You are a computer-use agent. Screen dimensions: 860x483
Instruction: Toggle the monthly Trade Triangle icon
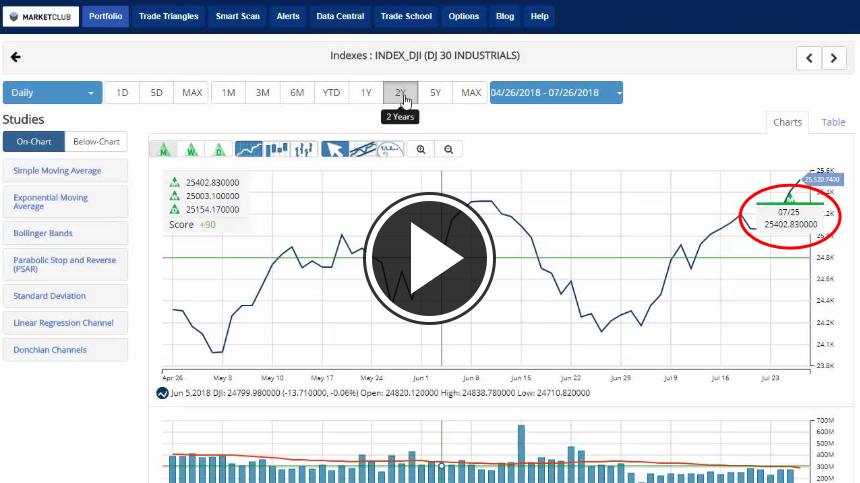coord(163,149)
